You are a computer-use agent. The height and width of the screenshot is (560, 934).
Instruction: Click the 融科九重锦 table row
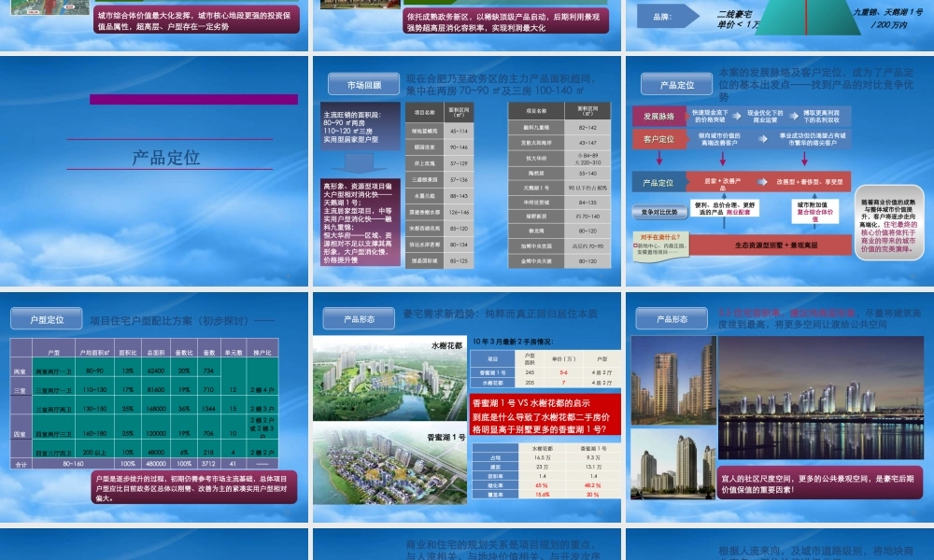coord(559,127)
